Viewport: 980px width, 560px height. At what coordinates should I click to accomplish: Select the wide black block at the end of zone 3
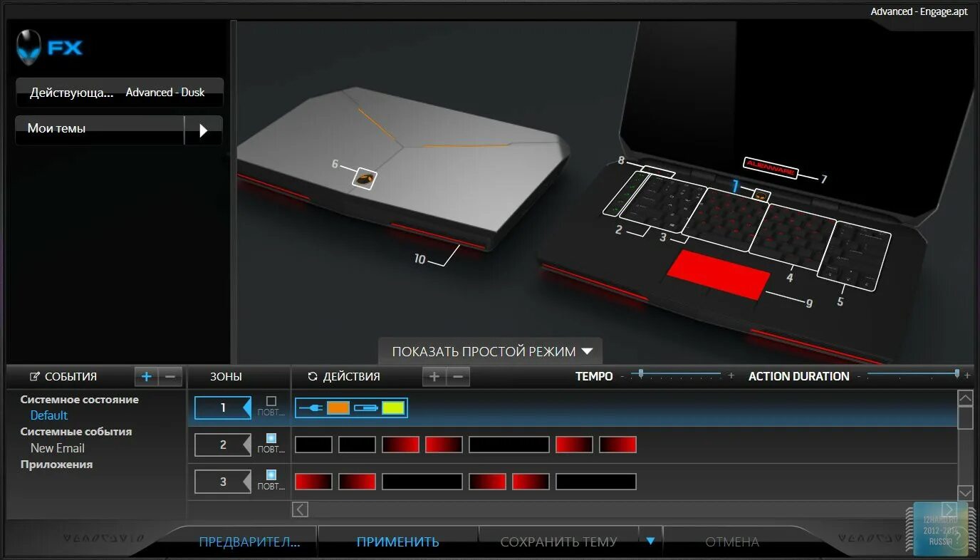click(x=596, y=482)
